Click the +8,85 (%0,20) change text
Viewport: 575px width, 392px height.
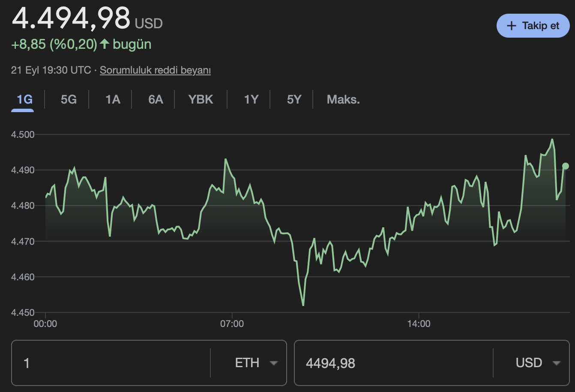[54, 44]
